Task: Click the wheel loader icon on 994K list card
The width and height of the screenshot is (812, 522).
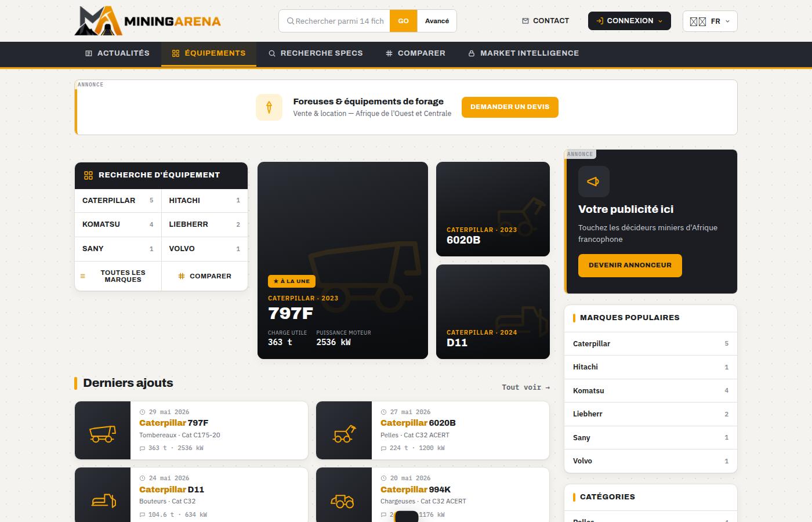Action: click(342, 501)
